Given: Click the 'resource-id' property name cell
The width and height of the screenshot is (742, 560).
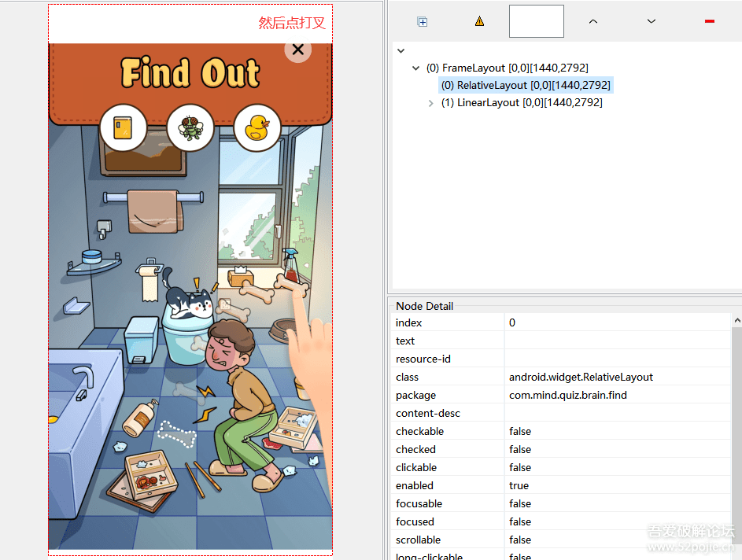Looking at the screenshot, I should point(447,359).
